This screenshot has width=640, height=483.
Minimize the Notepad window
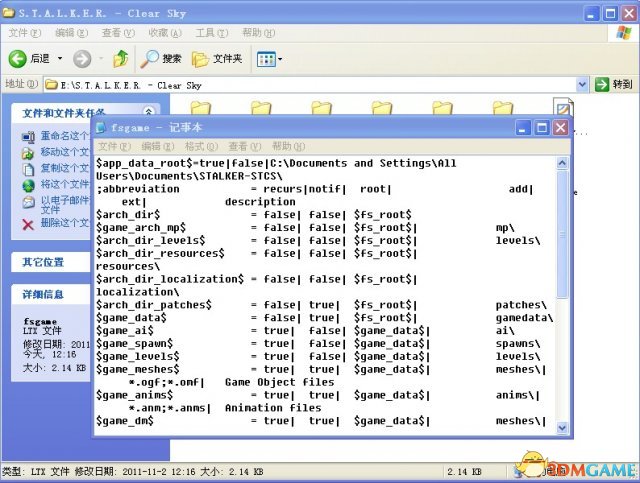(x=523, y=128)
